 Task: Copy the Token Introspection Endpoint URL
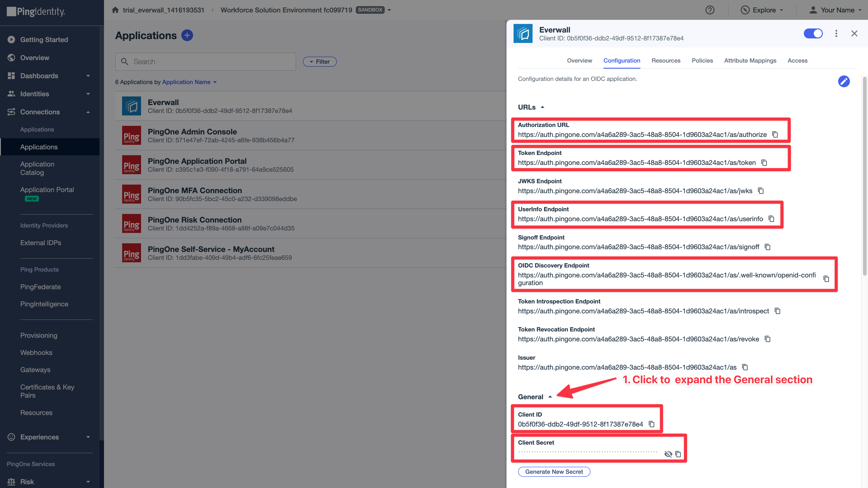[778, 311]
